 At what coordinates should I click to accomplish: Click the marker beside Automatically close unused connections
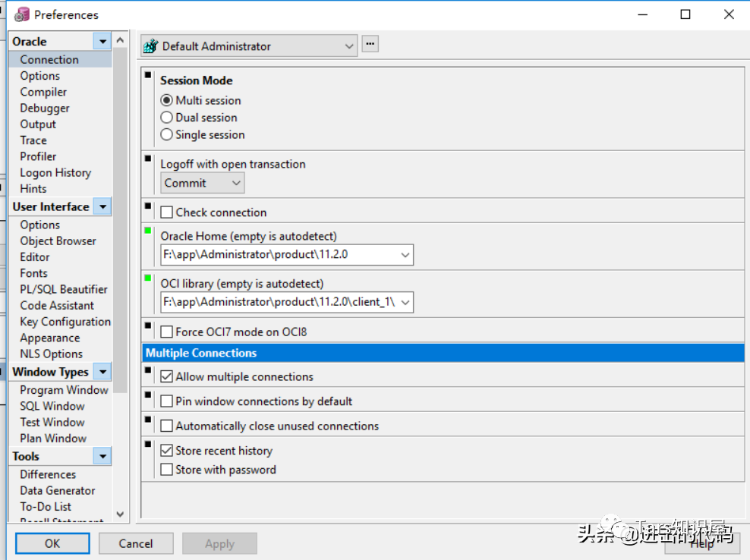click(148, 420)
